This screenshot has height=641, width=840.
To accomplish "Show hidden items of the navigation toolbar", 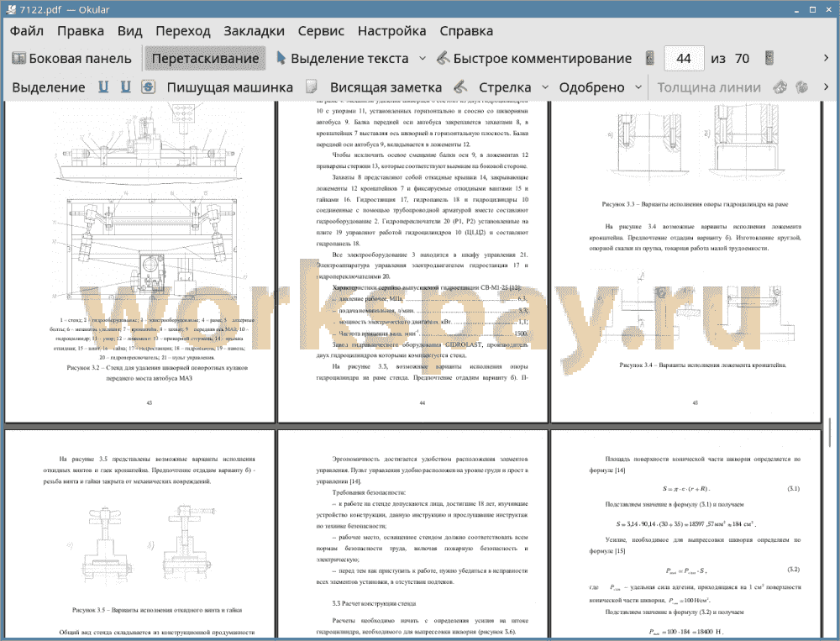I will pos(826,58).
